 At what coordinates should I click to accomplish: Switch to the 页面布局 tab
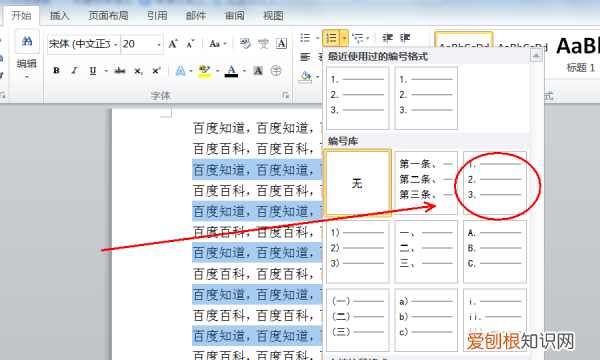click(109, 16)
